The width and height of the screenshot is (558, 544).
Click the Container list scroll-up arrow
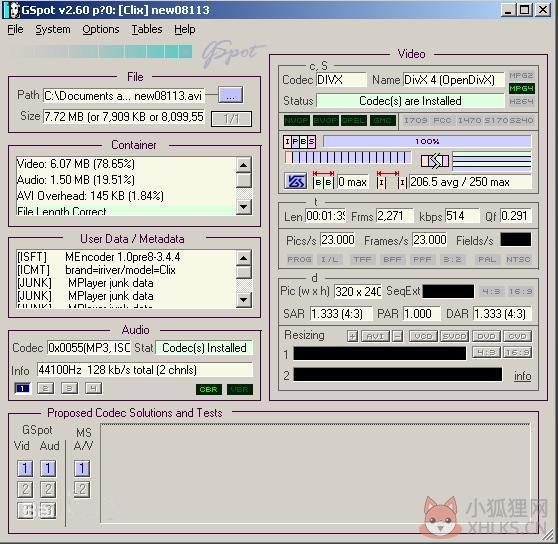(244, 165)
